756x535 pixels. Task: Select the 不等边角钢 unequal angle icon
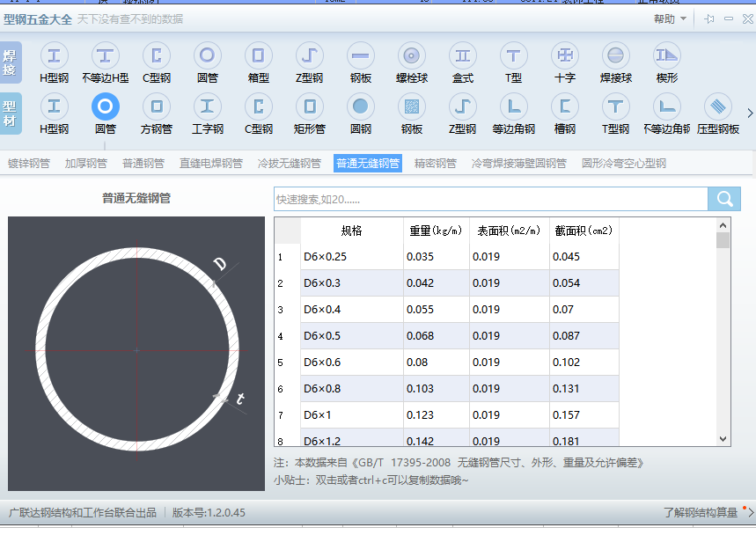pyautogui.click(x=667, y=107)
